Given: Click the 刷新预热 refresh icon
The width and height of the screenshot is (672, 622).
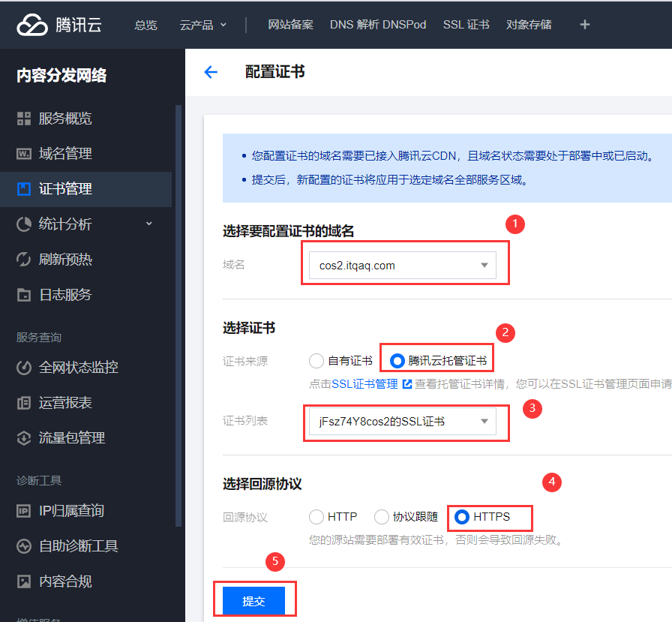Looking at the screenshot, I should pyautogui.click(x=23, y=259).
